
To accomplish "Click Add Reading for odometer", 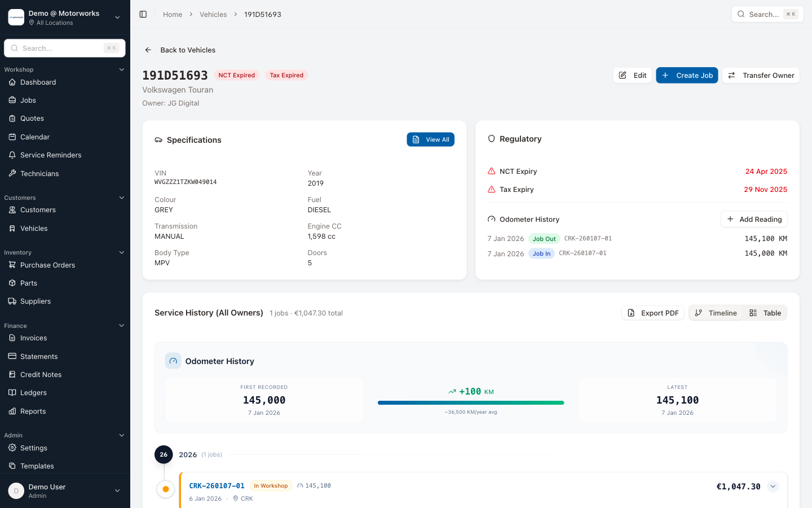I will point(754,220).
